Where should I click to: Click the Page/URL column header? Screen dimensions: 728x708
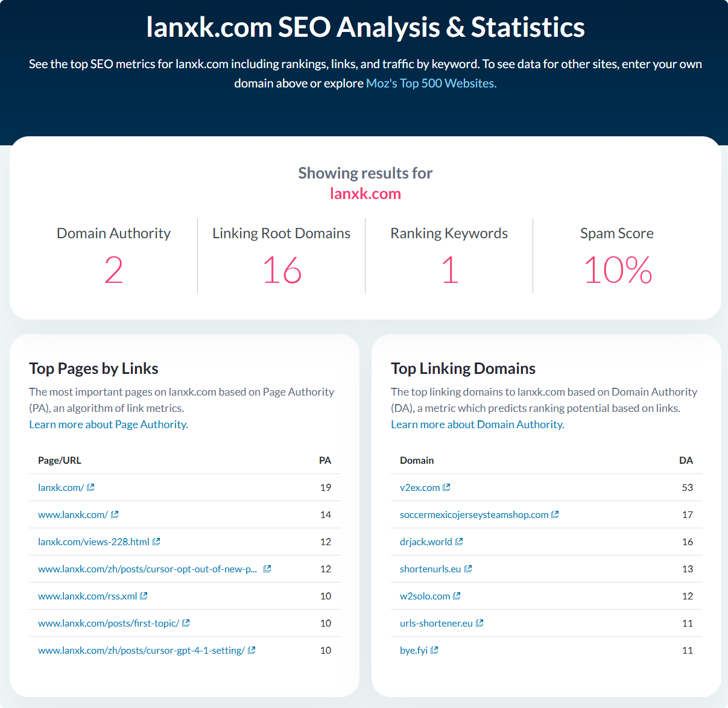point(59,460)
